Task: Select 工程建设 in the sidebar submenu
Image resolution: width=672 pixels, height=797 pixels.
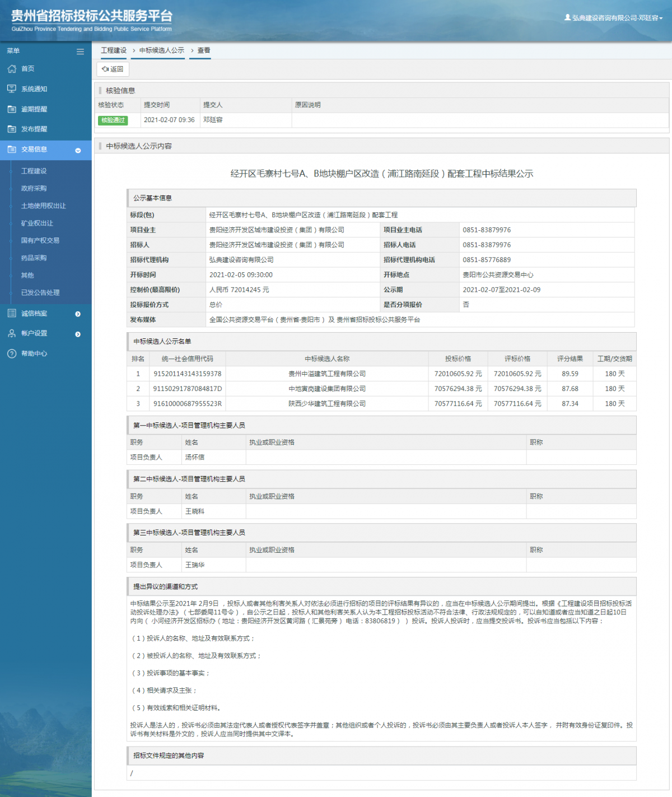Action: [34, 171]
